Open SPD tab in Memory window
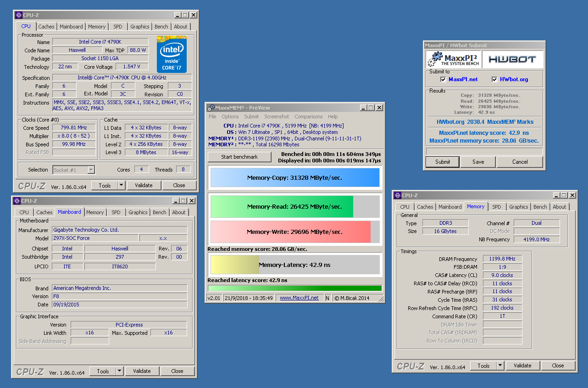588x388 pixels. (497, 207)
